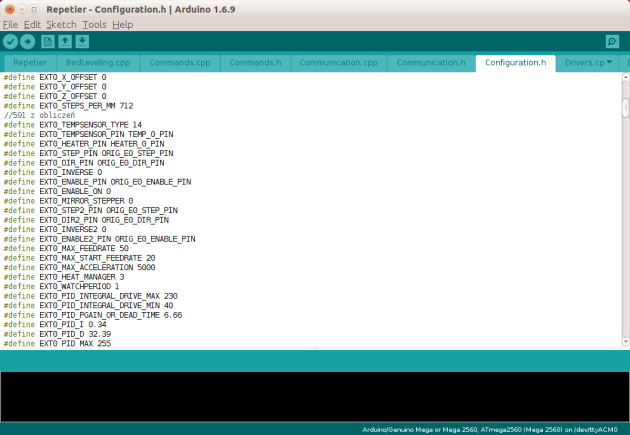
Task: Click the line EXT0_Y_OFFSET 0
Action: point(55,87)
